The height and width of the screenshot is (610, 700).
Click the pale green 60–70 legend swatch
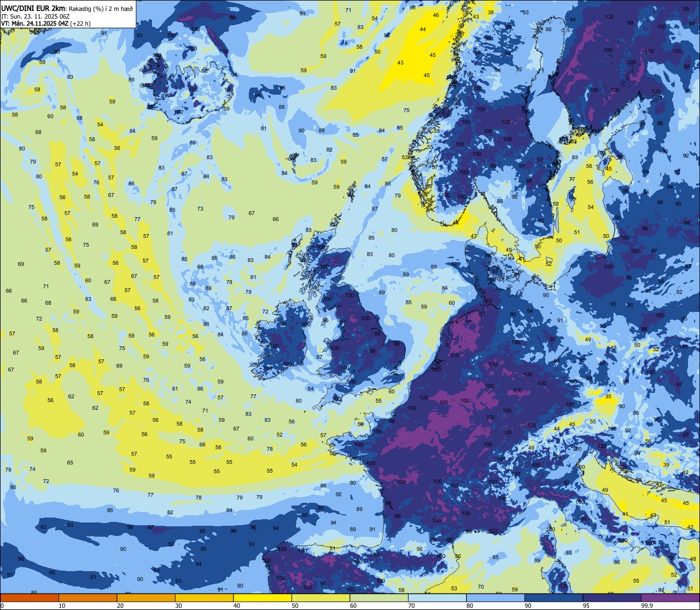(379, 597)
